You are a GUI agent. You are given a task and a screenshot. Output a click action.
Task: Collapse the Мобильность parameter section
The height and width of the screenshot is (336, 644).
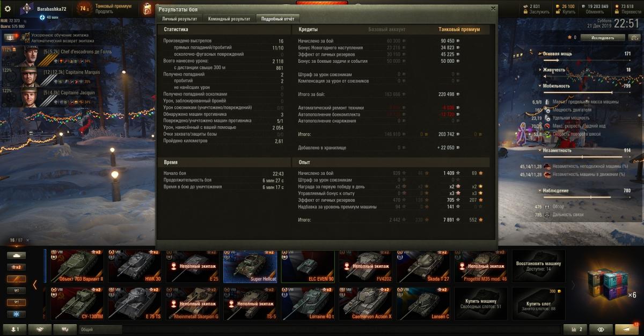coord(539,86)
